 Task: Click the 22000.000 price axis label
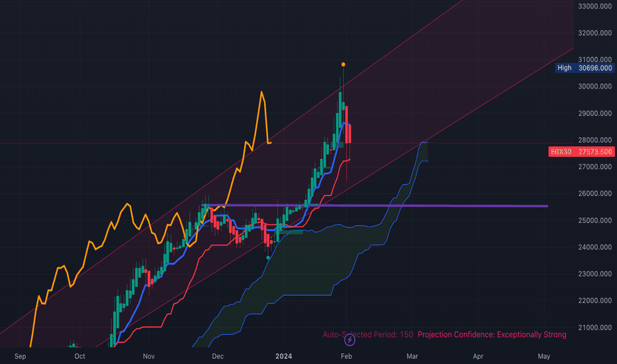coord(595,300)
